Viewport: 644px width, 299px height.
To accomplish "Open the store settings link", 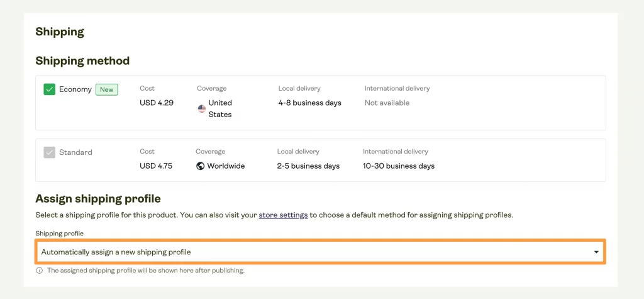I will [283, 215].
